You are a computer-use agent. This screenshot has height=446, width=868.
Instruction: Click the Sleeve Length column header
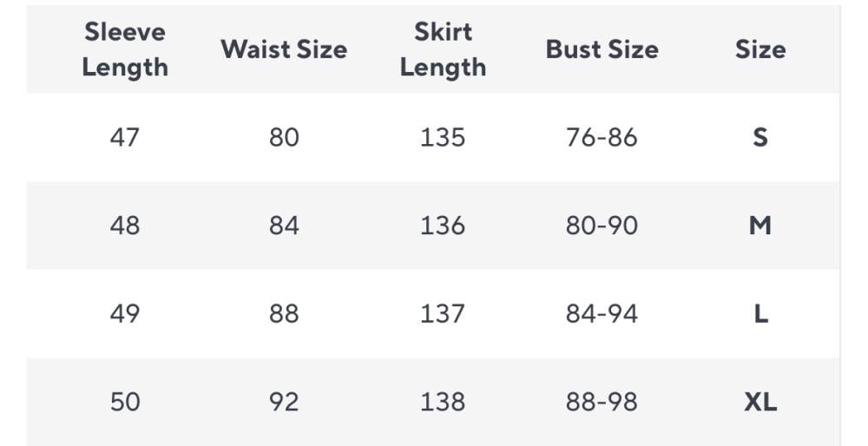(x=125, y=49)
